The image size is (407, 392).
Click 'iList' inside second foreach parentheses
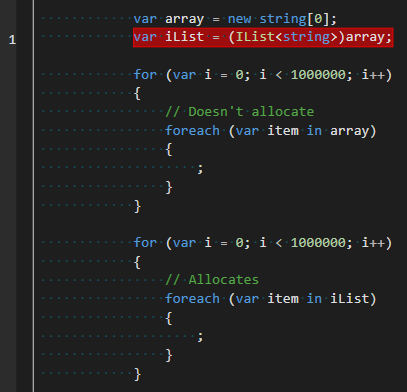coord(349,298)
